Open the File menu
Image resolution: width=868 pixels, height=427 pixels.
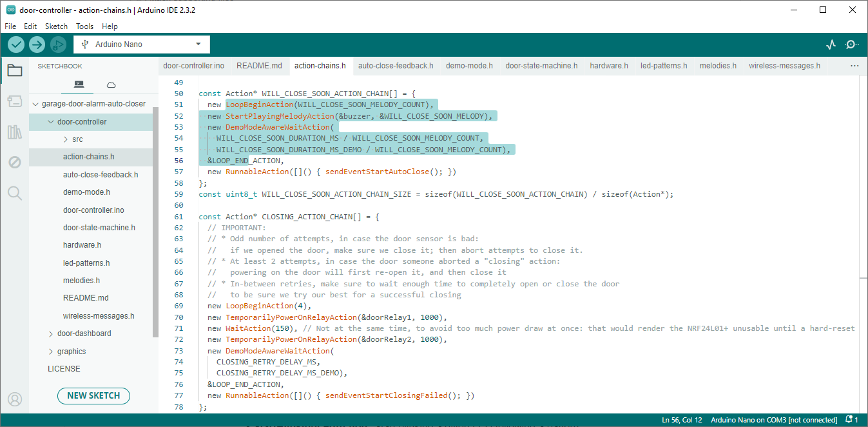coord(10,26)
